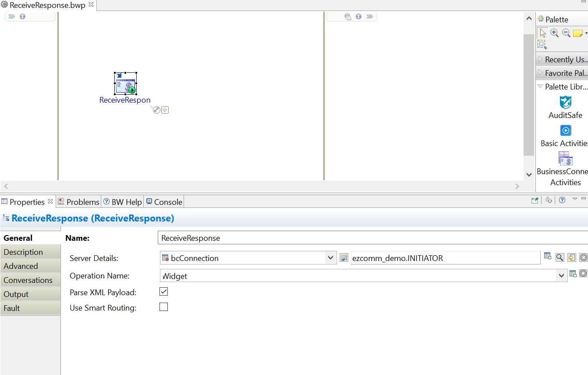Select the yellow Note tool in Palette
The height and width of the screenshot is (375, 588).
pyautogui.click(x=578, y=33)
